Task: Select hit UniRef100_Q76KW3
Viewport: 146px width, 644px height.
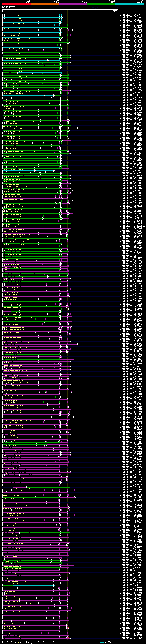Action: pyautogui.click(x=131, y=85)
